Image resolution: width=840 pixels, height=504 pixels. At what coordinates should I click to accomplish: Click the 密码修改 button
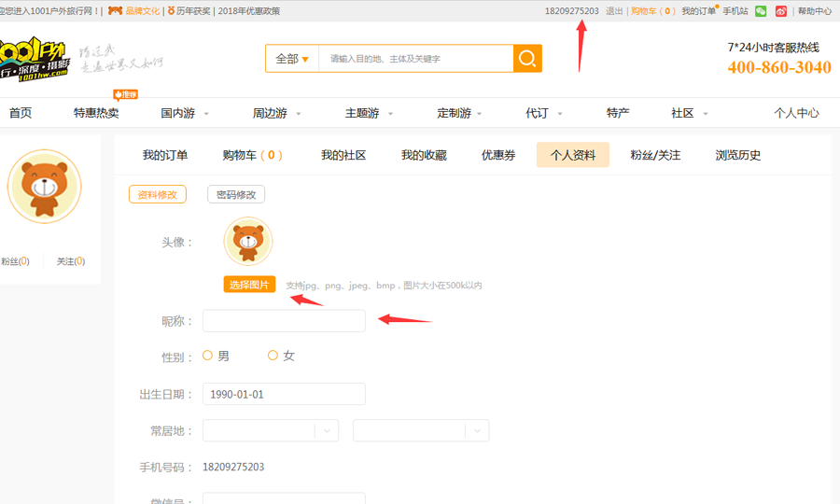coord(236,194)
